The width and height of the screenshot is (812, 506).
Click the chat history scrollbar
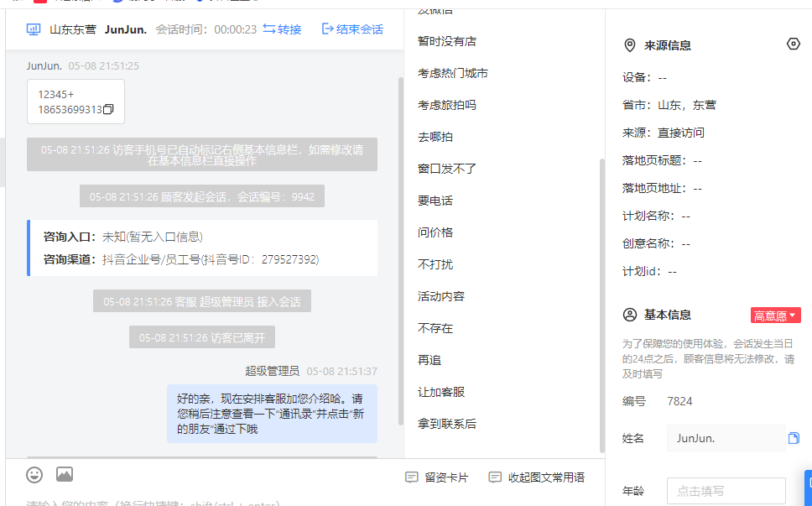[x=400, y=251]
